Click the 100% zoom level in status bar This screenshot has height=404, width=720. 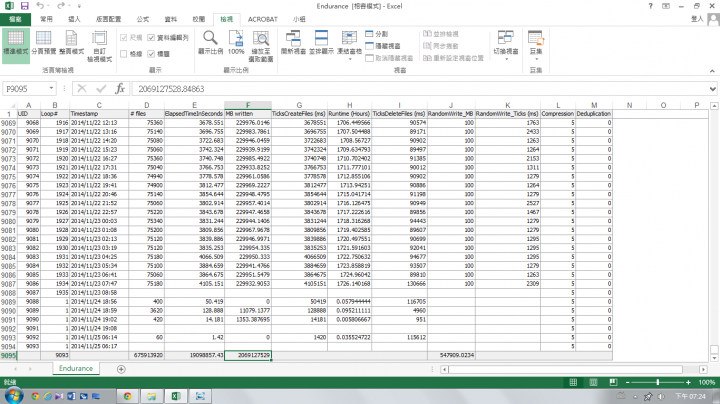[707, 382]
